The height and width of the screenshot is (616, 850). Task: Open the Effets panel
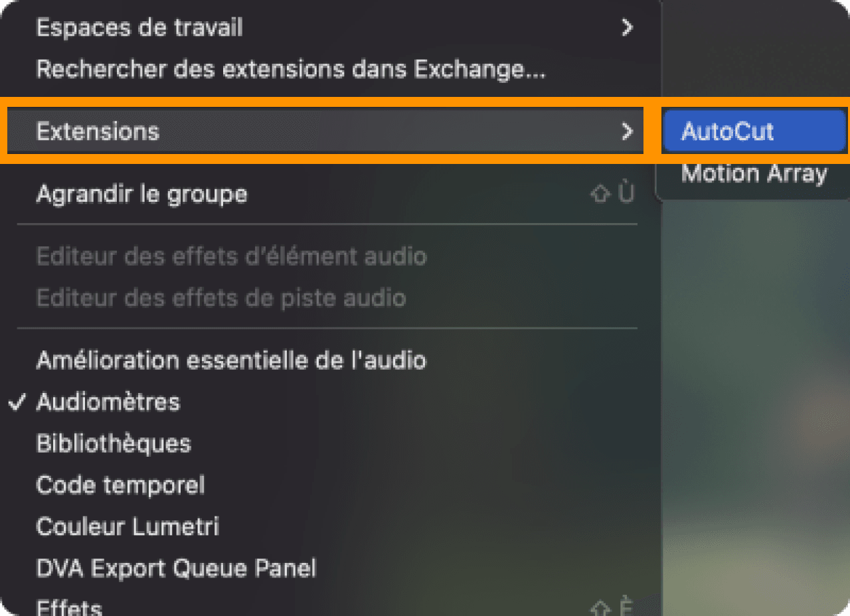[69, 605]
